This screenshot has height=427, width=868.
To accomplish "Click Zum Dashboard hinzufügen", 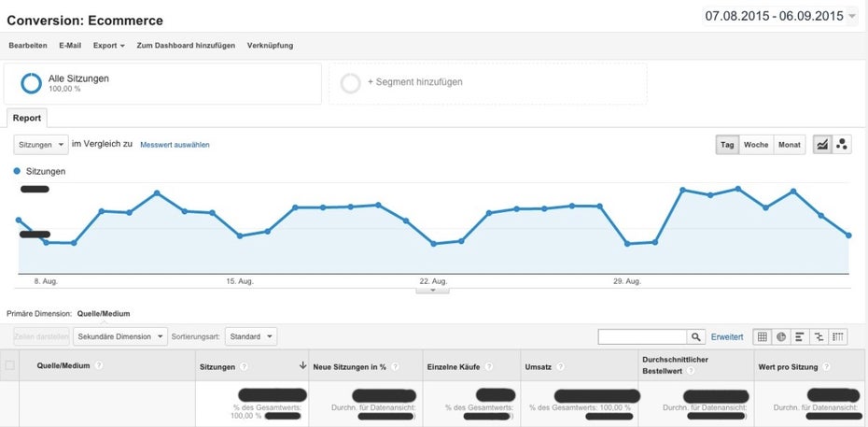I will pyautogui.click(x=186, y=46).
